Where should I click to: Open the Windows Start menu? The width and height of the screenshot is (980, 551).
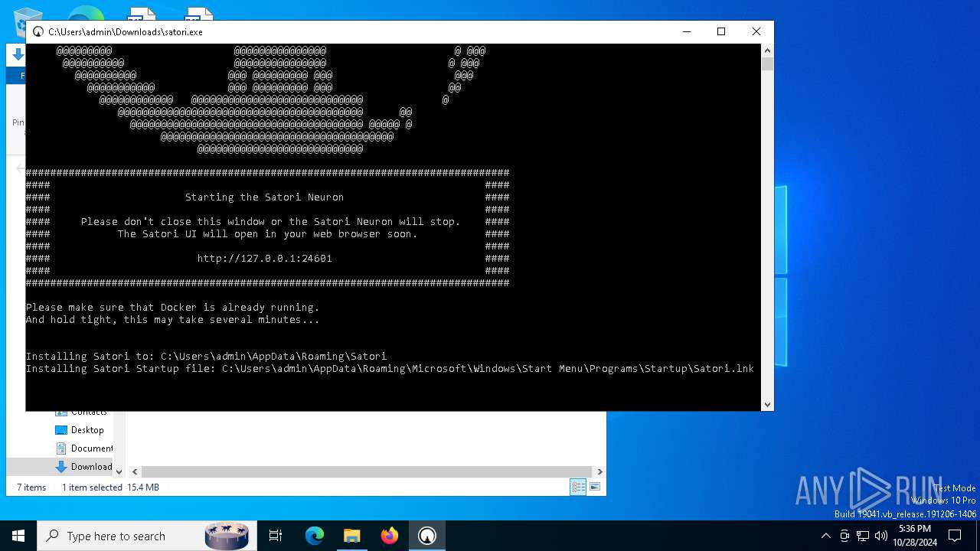coord(18,536)
